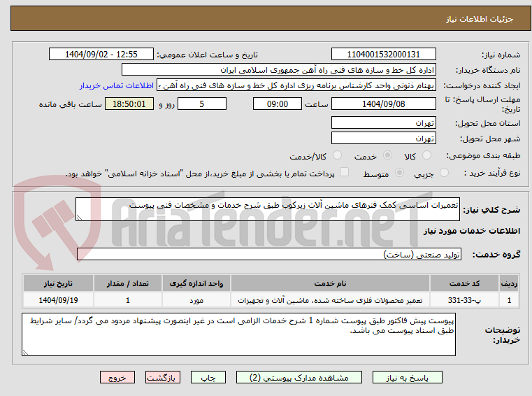This screenshot has width=532, height=396.
Task: Click the remaining days field 5
Action: [202, 104]
